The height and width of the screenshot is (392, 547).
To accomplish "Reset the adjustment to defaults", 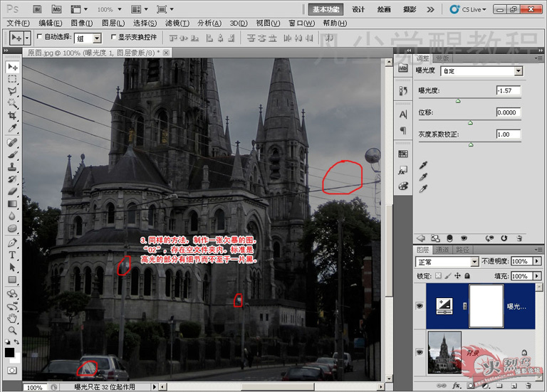I will click(x=504, y=238).
